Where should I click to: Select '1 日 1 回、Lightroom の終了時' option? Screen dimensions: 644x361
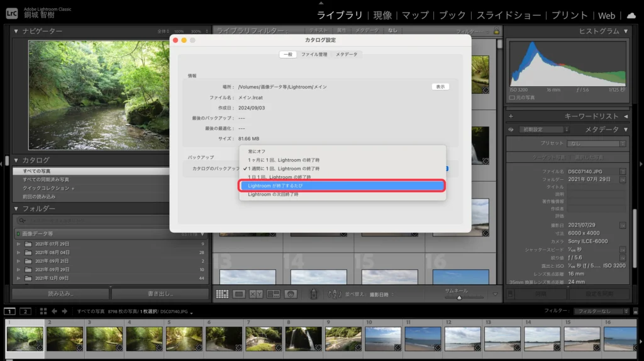pyautogui.click(x=283, y=177)
